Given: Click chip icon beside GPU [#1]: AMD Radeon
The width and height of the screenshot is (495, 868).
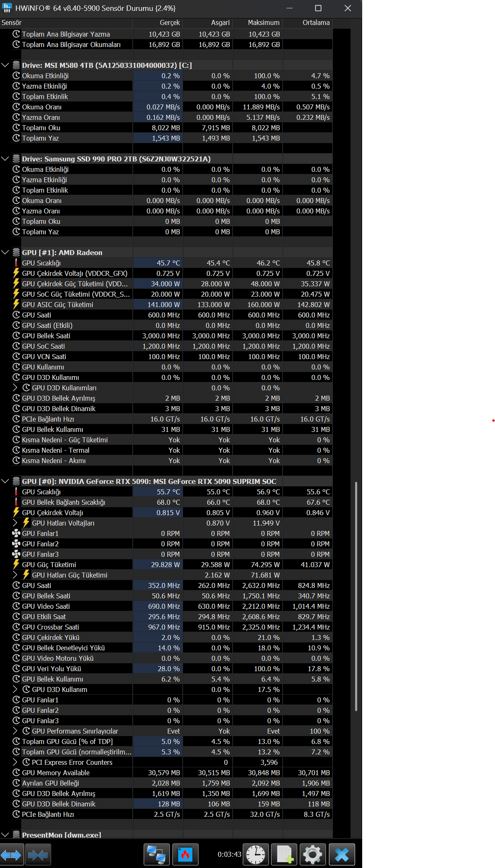Looking at the screenshot, I should (x=16, y=253).
